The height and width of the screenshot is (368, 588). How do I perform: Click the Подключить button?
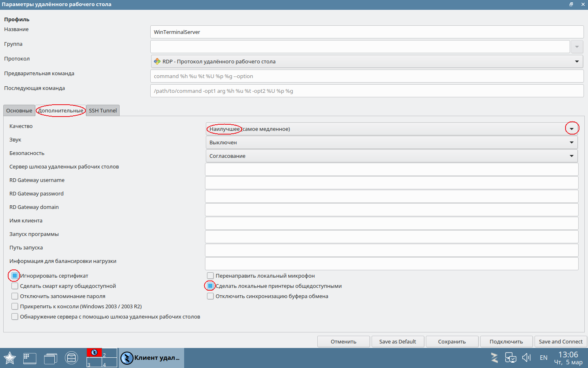coord(506,341)
